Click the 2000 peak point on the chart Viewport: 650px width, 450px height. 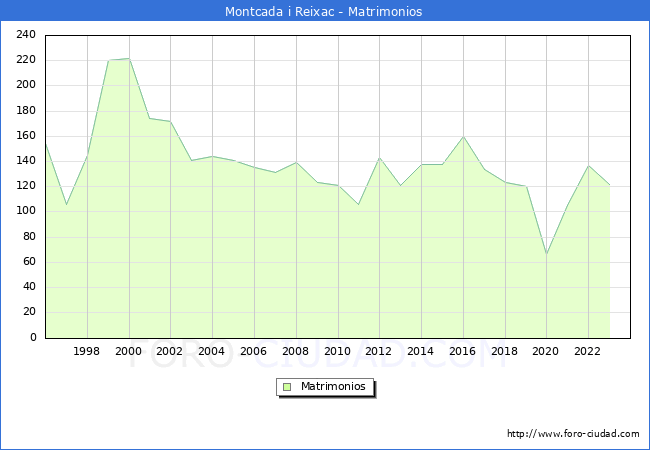tap(129, 59)
